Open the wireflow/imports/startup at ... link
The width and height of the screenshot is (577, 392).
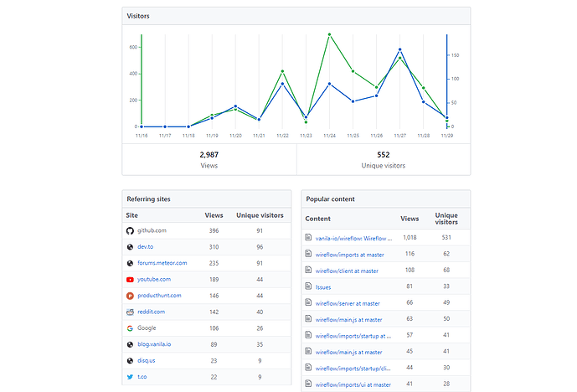[353, 336]
